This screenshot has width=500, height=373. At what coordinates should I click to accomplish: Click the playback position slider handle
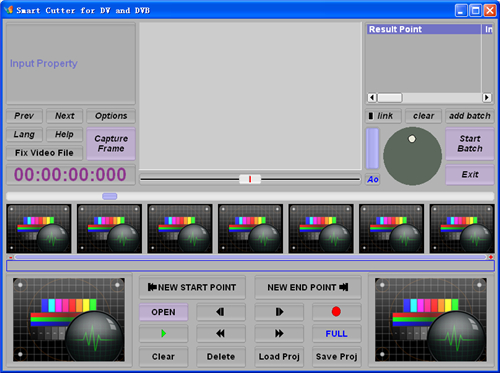(x=250, y=179)
